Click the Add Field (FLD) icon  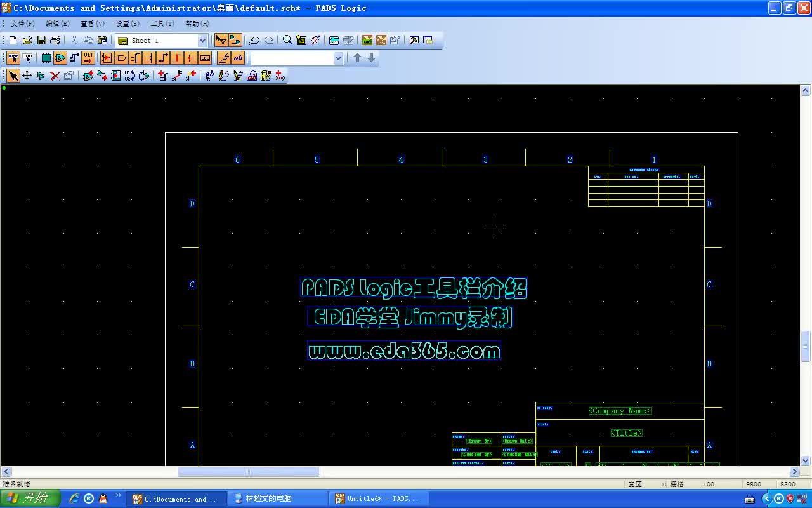280,76
